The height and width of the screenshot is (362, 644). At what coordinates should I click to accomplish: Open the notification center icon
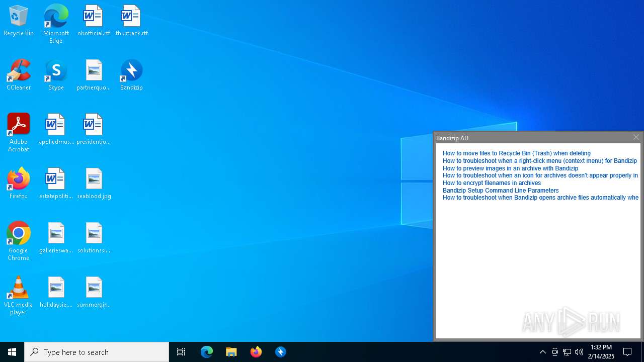(x=627, y=352)
